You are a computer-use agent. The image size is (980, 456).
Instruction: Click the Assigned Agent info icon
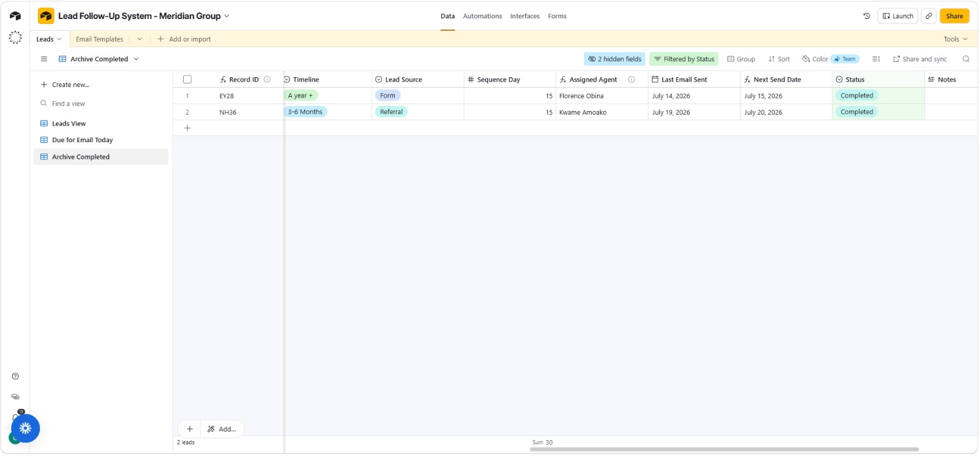point(631,80)
